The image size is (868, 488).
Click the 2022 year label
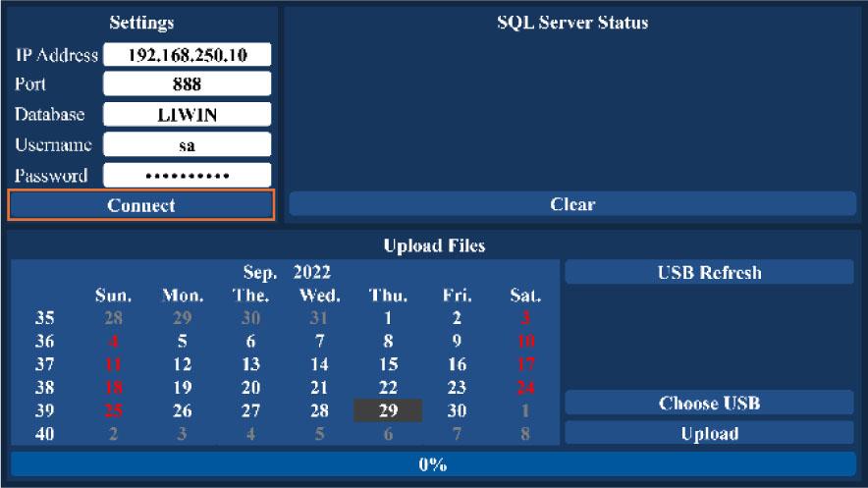pos(312,272)
